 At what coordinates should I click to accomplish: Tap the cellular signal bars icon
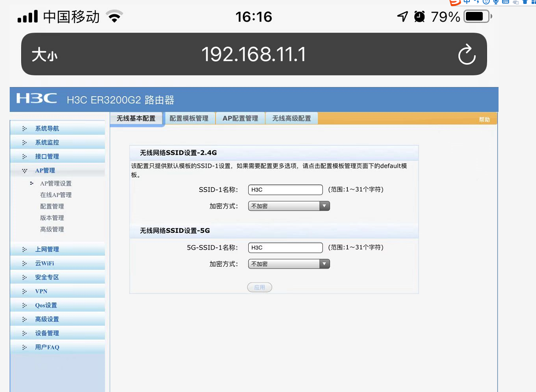[x=27, y=17]
